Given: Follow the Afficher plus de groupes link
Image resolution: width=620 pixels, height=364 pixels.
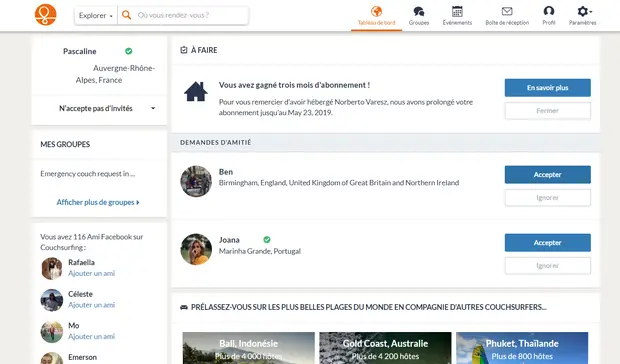Looking at the screenshot, I should [98, 202].
